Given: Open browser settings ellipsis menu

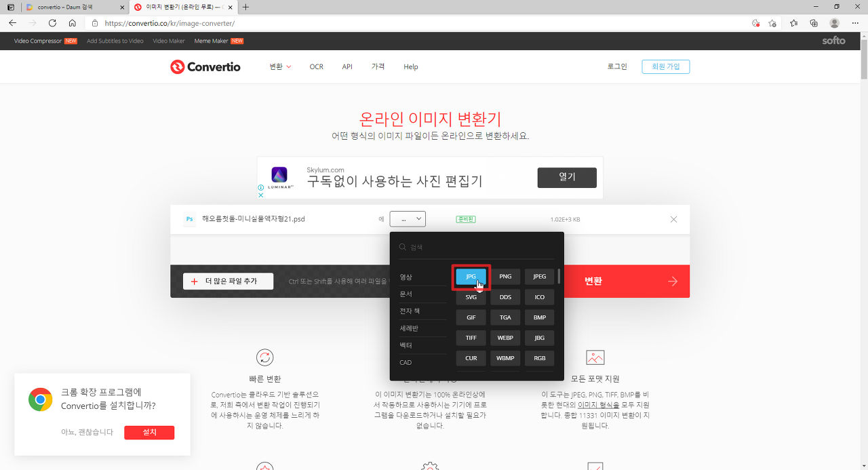Looking at the screenshot, I should [854, 23].
